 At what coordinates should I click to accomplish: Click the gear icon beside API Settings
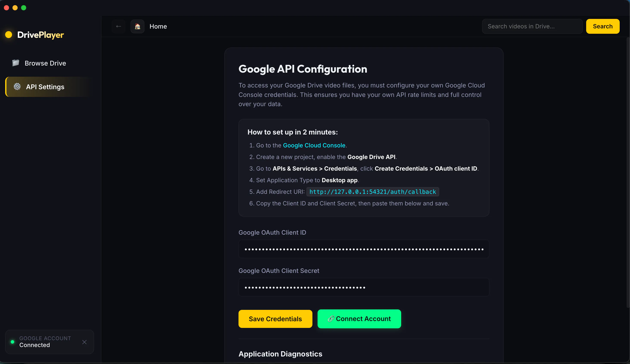point(17,87)
